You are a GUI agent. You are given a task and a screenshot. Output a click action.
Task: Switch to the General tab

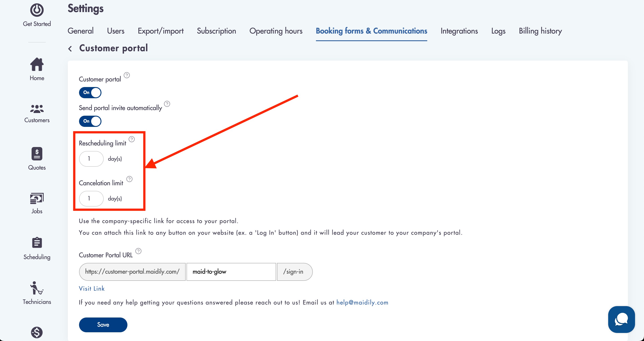click(81, 31)
